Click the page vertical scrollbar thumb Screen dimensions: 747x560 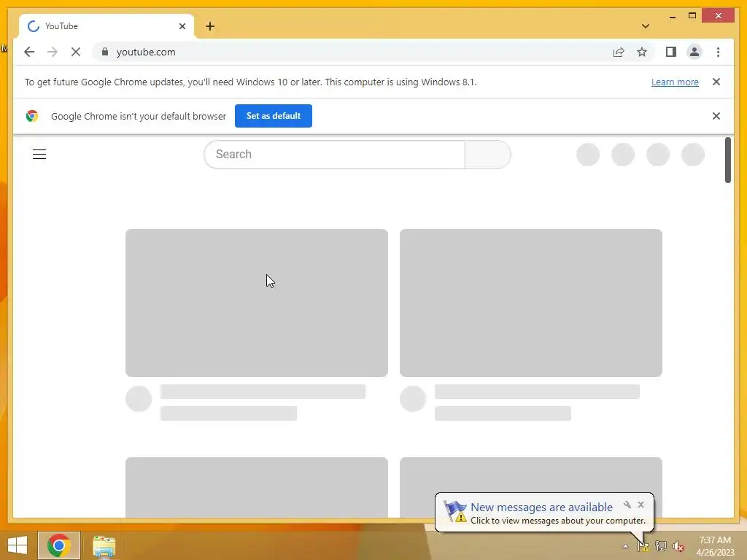coord(727,160)
